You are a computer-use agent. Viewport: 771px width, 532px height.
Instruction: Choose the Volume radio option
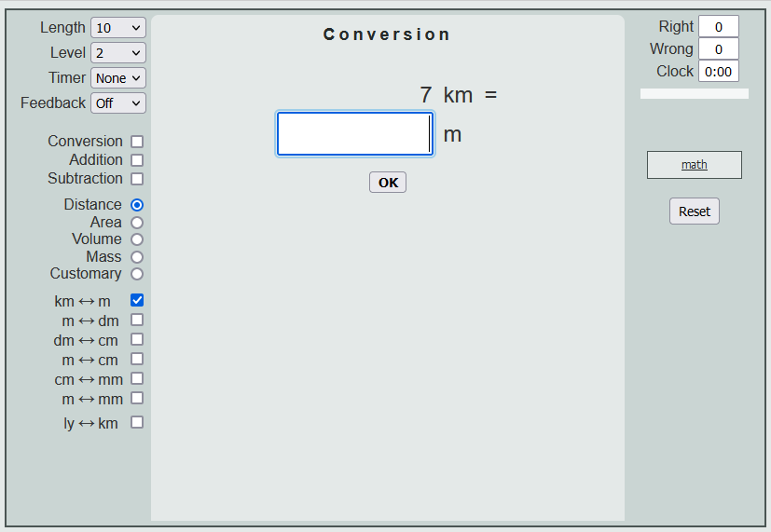137,239
